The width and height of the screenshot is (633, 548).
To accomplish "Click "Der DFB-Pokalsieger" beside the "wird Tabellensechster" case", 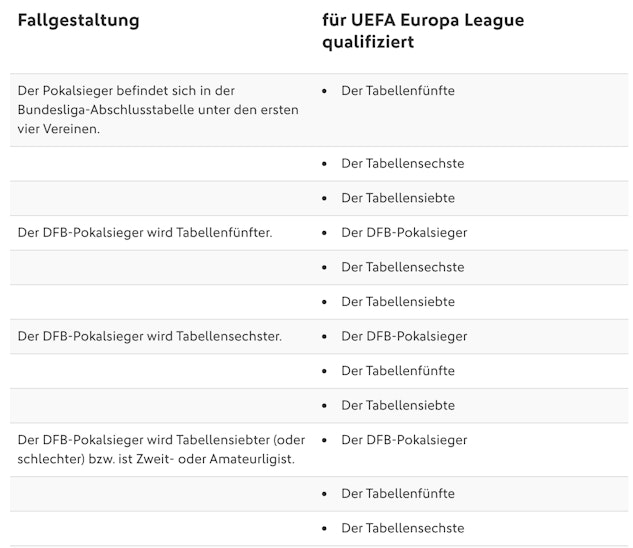I will point(403,336).
